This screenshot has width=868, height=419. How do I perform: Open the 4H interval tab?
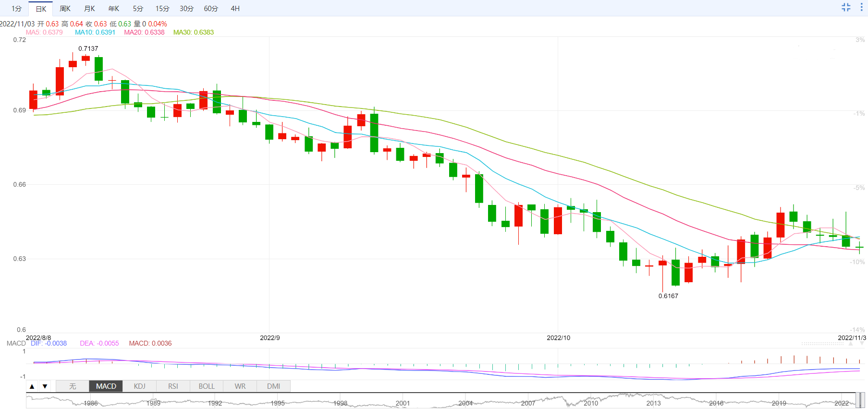coord(235,9)
